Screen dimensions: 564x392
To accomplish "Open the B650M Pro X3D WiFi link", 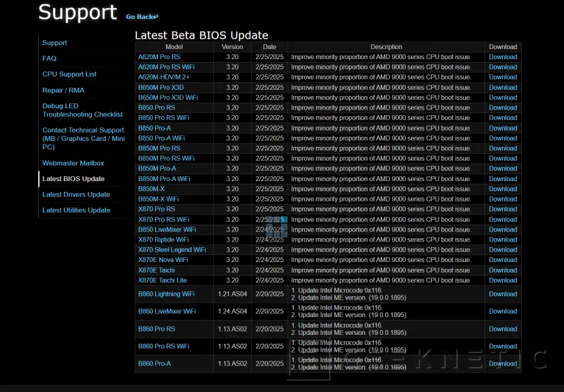I will [x=168, y=97].
